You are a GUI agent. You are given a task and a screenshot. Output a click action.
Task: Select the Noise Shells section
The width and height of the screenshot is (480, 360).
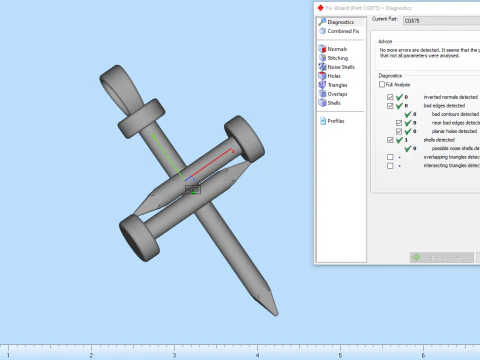341,67
